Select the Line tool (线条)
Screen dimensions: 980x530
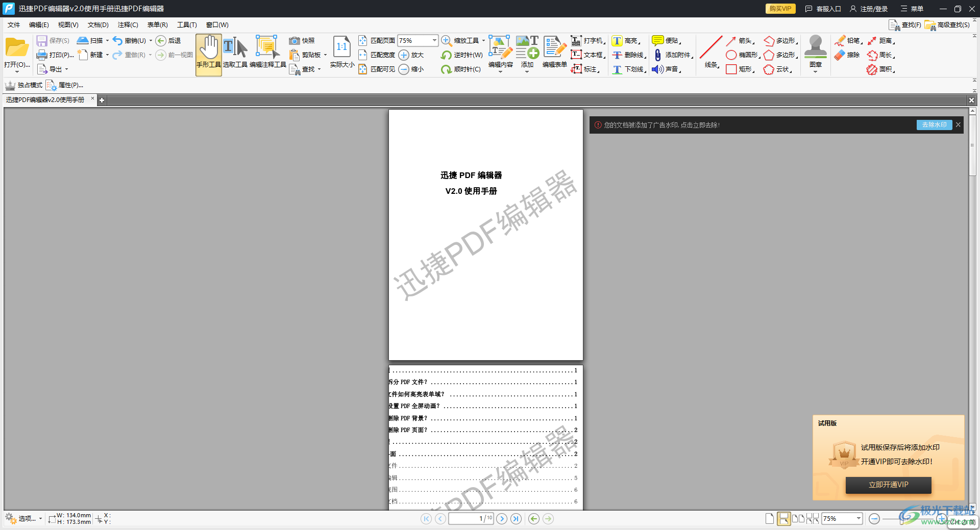point(711,52)
